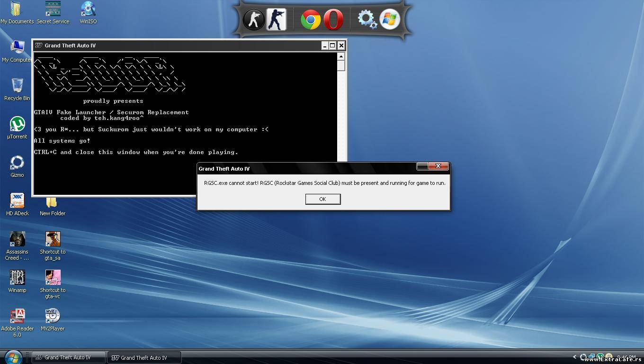Click 'coded by teh.kang4roo^' line
The height and width of the screenshot is (364, 644).
pos(102,118)
